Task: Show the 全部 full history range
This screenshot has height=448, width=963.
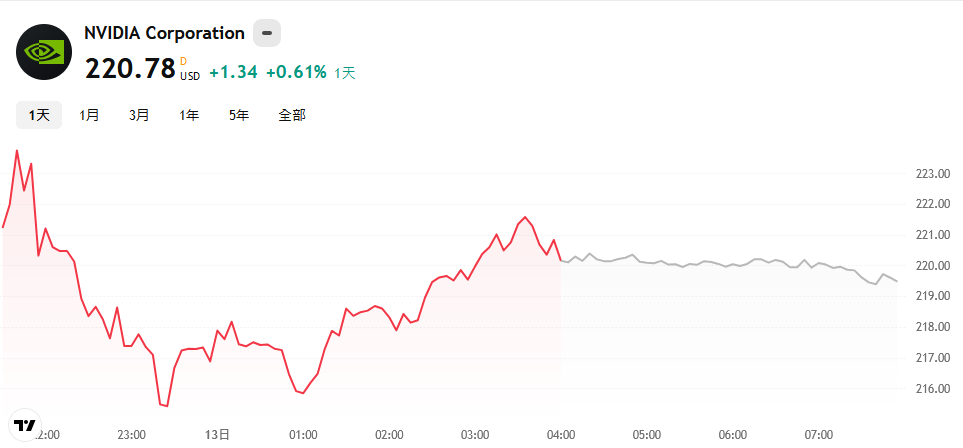Action: [x=292, y=115]
